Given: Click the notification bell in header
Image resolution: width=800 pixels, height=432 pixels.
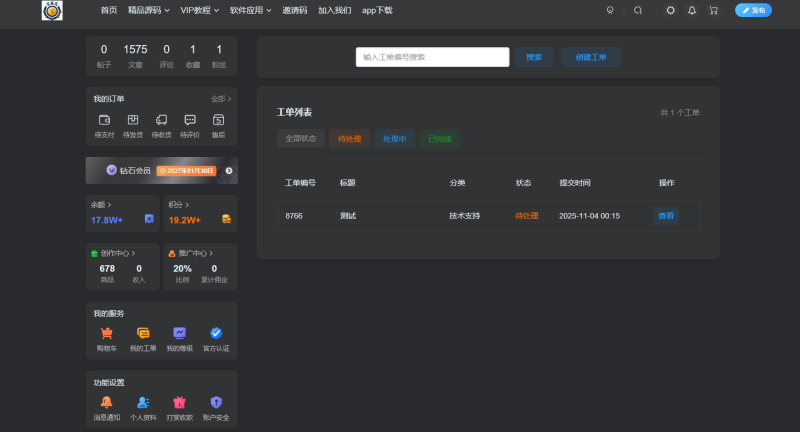Looking at the screenshot, I should 692,10.
